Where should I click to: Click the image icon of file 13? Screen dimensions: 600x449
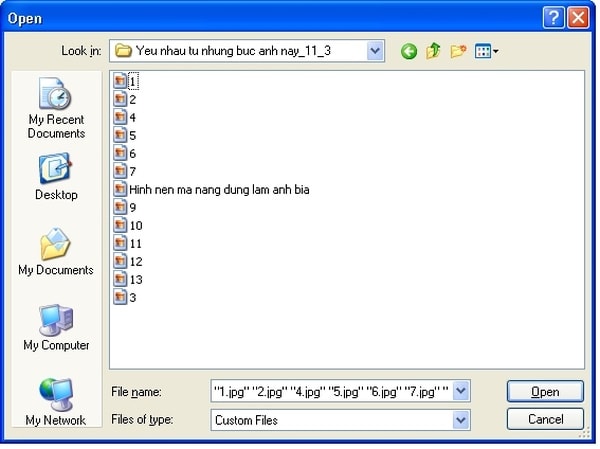click(x=120, y=279)
